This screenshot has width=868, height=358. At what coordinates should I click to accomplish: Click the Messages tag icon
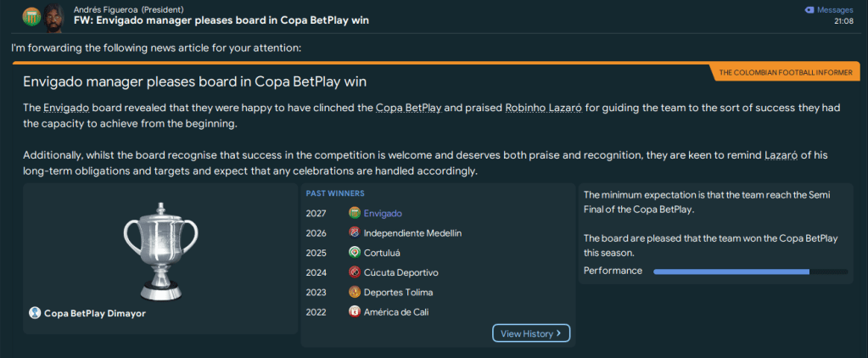point(808,9)
